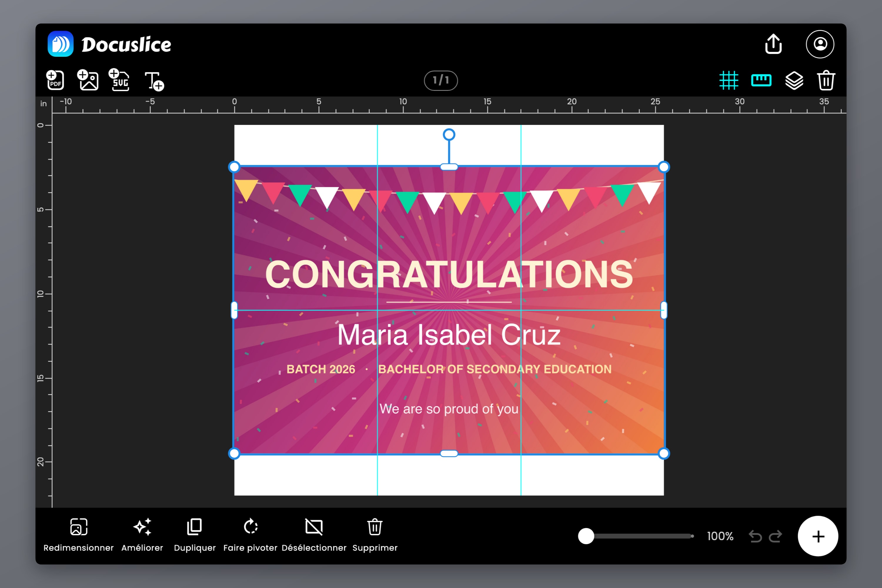Screen dimensions: 882x588
Task: Toggle the ruler display
Action: [761, 80]
